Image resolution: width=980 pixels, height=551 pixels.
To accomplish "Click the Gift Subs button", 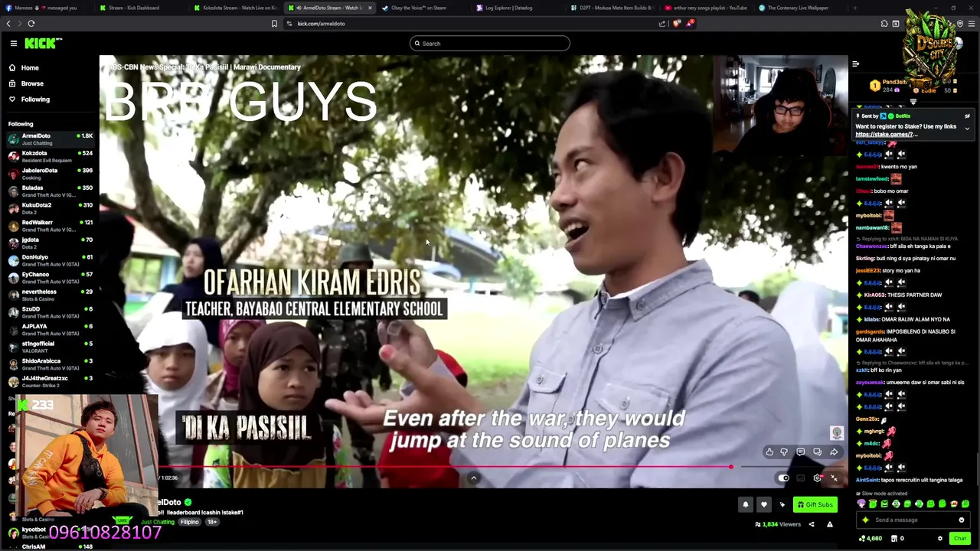I will tap(815, 504).
